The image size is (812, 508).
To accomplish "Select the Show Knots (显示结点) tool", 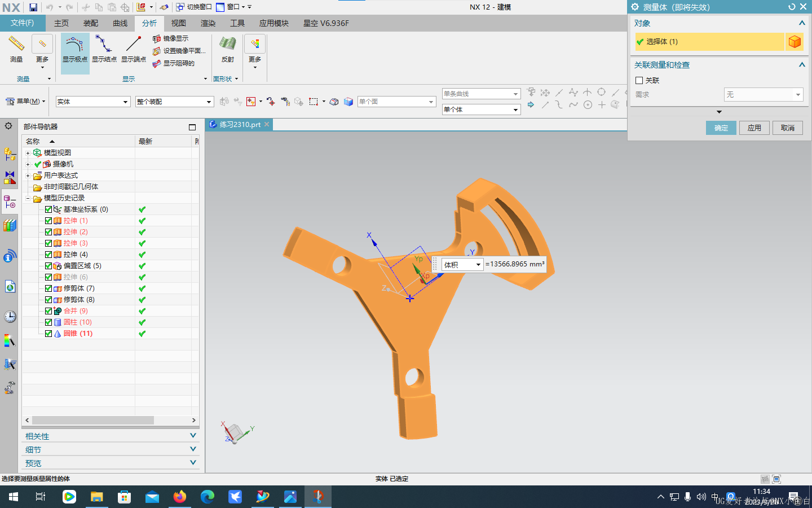I will (104, 50).
